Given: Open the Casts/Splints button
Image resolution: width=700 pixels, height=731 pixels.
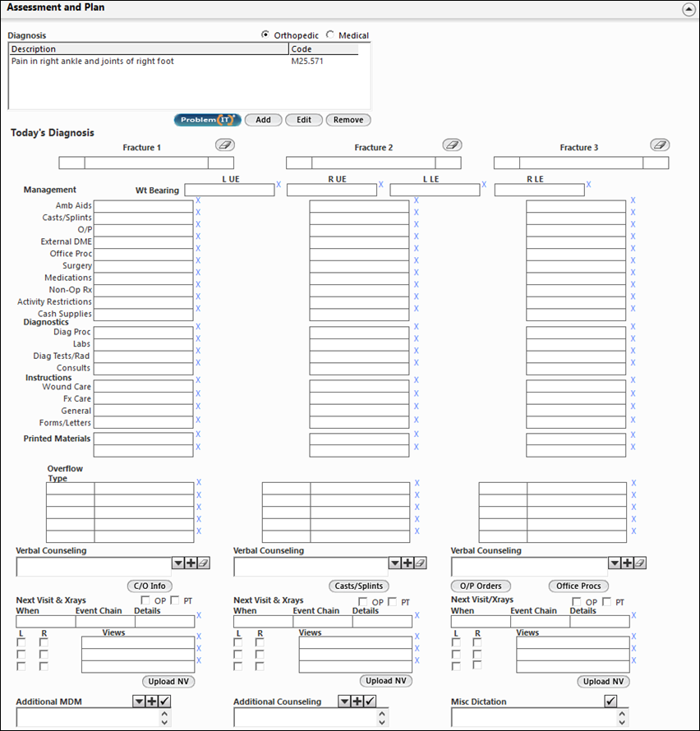Looking at the screenshot, I should point(359,586).
